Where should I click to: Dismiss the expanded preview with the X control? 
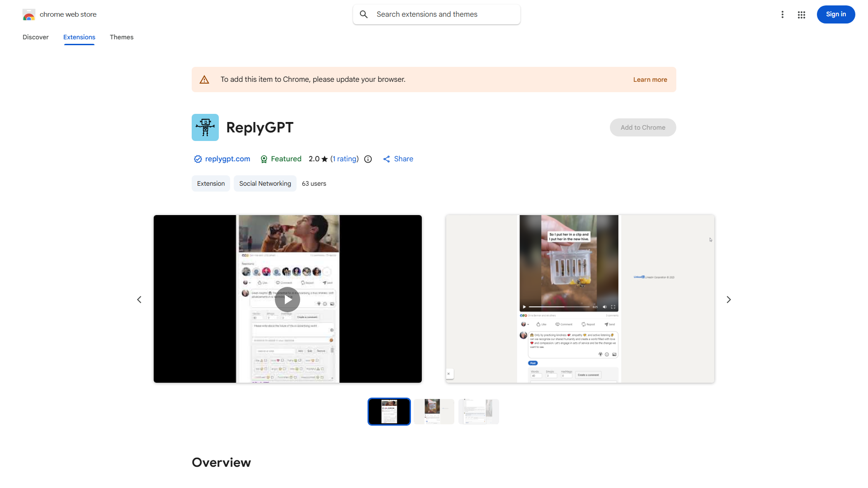pos(448,373)
